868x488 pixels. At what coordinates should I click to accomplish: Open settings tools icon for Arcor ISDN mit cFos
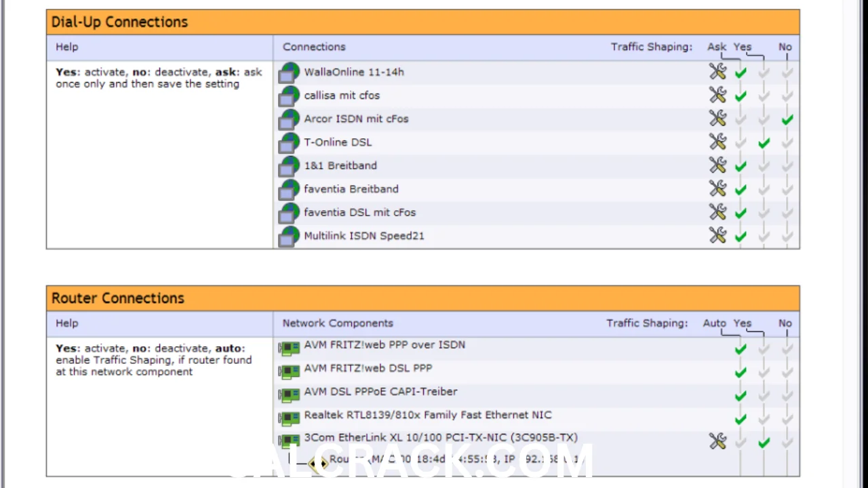(717, 119)
